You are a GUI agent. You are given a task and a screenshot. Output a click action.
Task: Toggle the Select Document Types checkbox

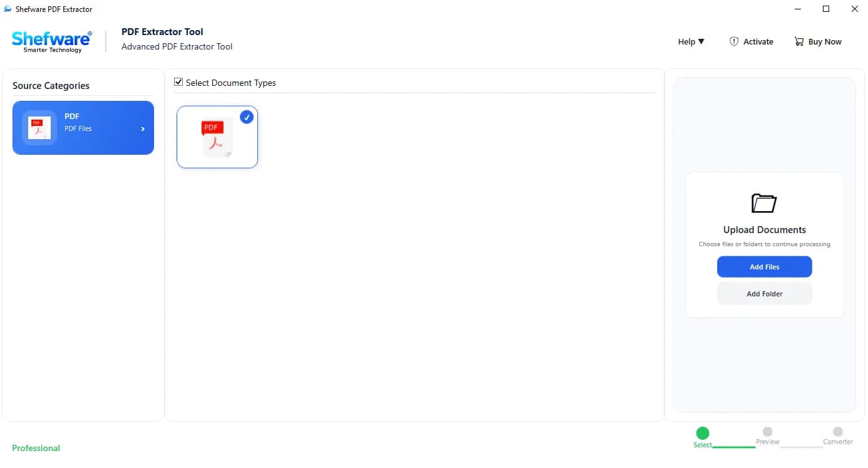tap(178, 82)
